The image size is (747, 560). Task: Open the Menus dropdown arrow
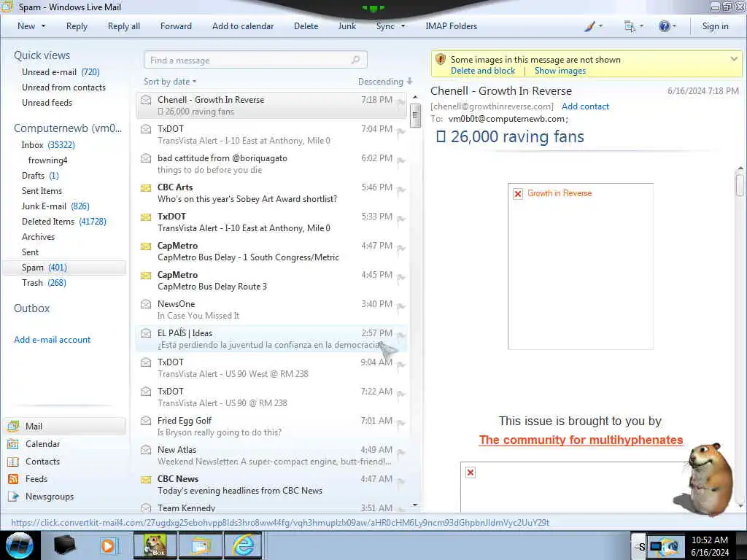point(641,26)
